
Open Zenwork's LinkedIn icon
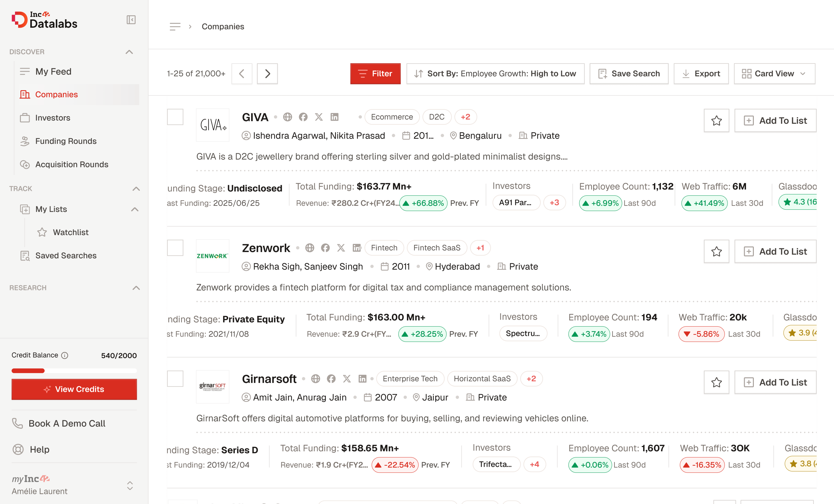pyautogui.click(x=356, y=248)
